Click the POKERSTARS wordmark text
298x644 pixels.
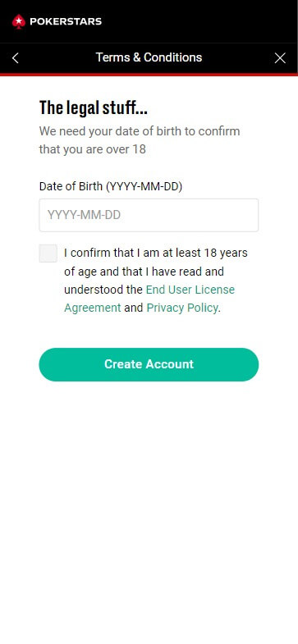(x=66, y=21)
